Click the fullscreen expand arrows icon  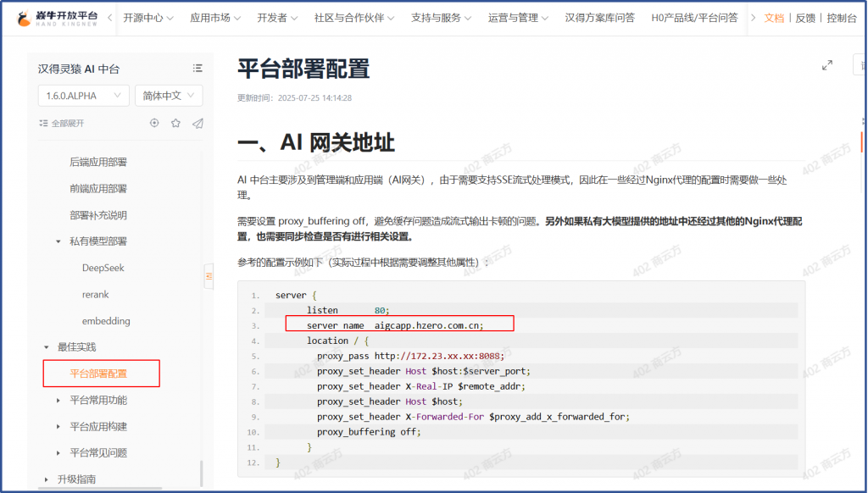[x=827, y=66]
